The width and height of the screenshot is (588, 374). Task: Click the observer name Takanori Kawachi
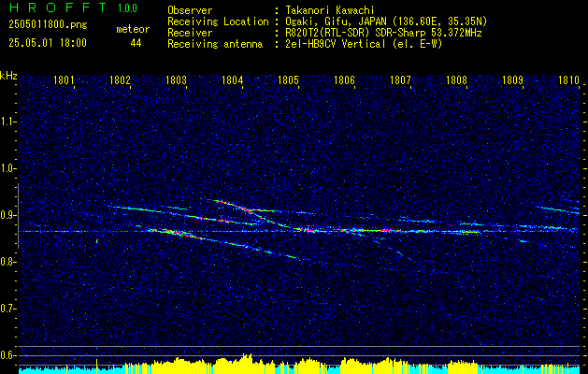pos(329,10)
